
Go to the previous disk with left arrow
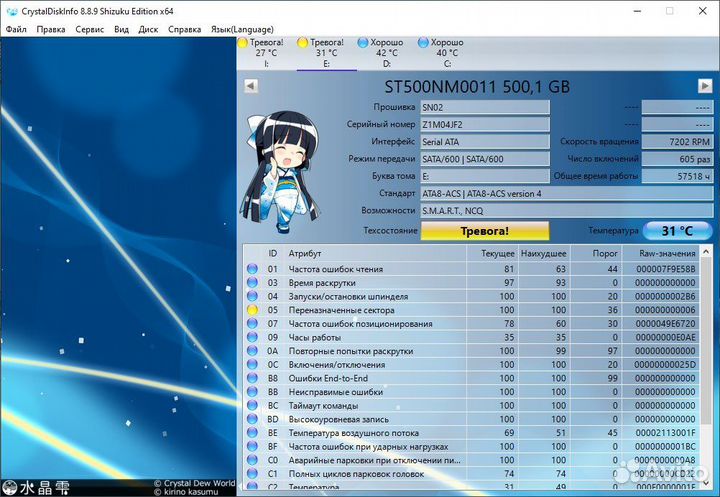coord(250,87)
